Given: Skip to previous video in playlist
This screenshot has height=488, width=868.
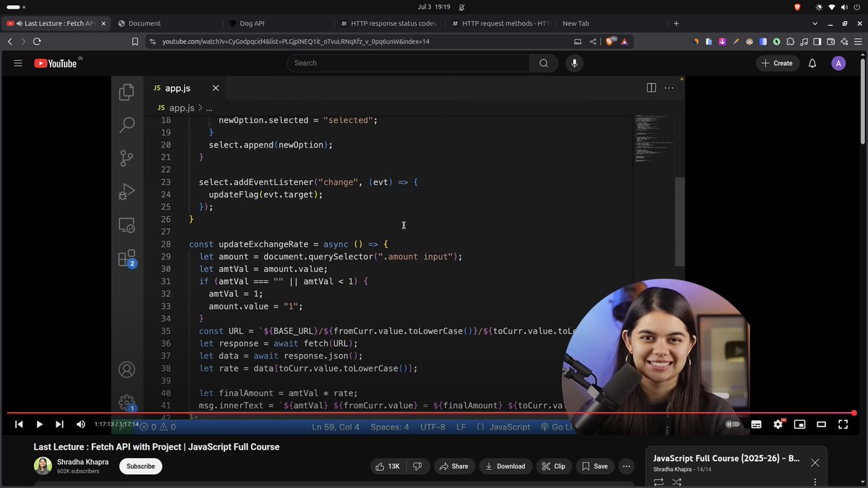Looking at the screenshot, I should 19,424.
